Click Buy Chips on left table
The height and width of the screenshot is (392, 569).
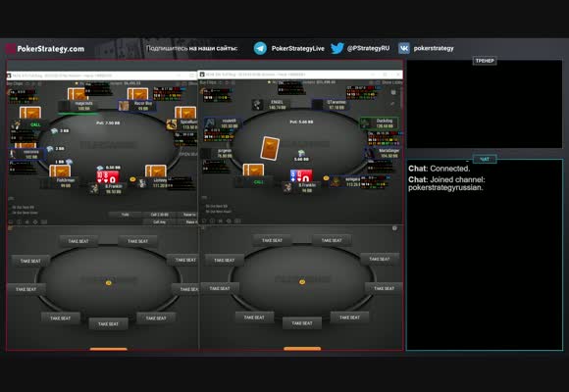pyautogui.click(x=15, y=83)
